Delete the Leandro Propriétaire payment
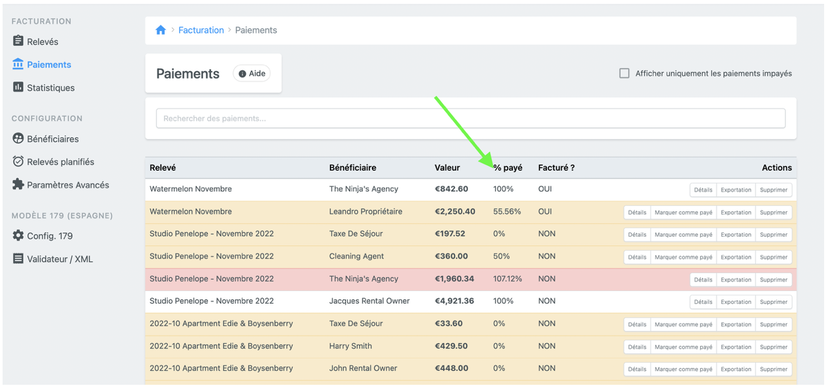This screenshot has width=828, height=388. 774,212
